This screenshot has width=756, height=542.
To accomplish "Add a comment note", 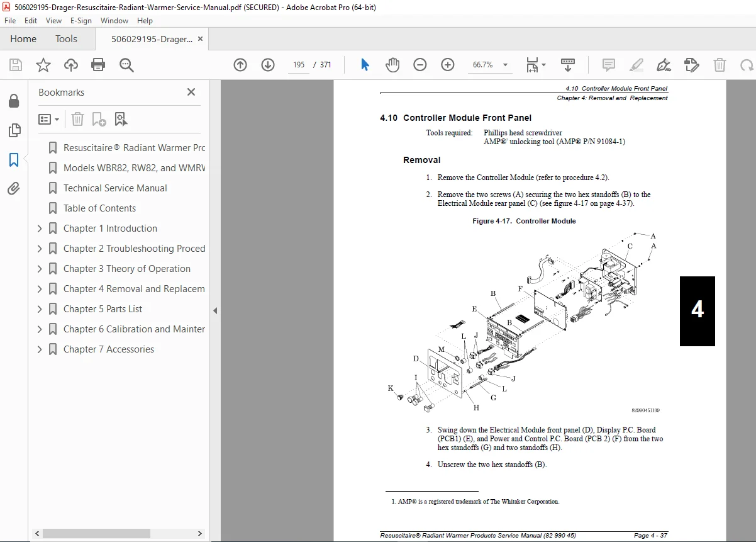I will [609, 65].
